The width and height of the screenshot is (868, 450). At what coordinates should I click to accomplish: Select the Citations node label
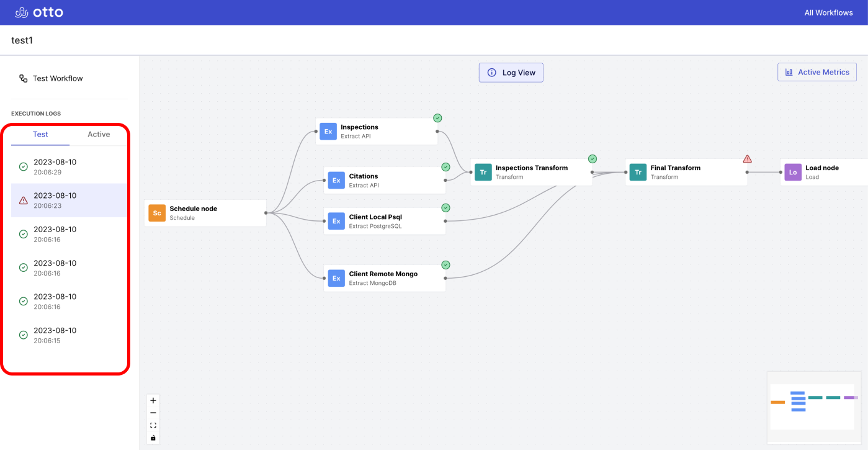(364, 176)
